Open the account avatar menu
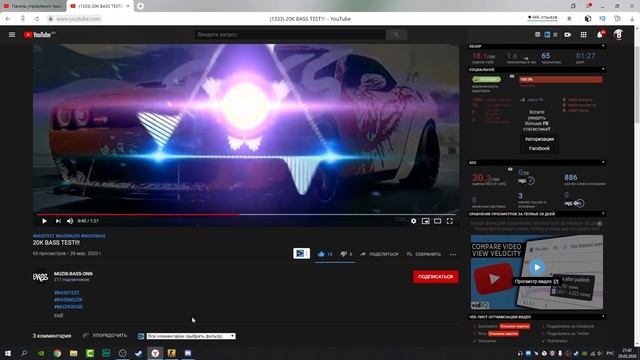Viewport: 640px width, 360px height. (618, 35)
